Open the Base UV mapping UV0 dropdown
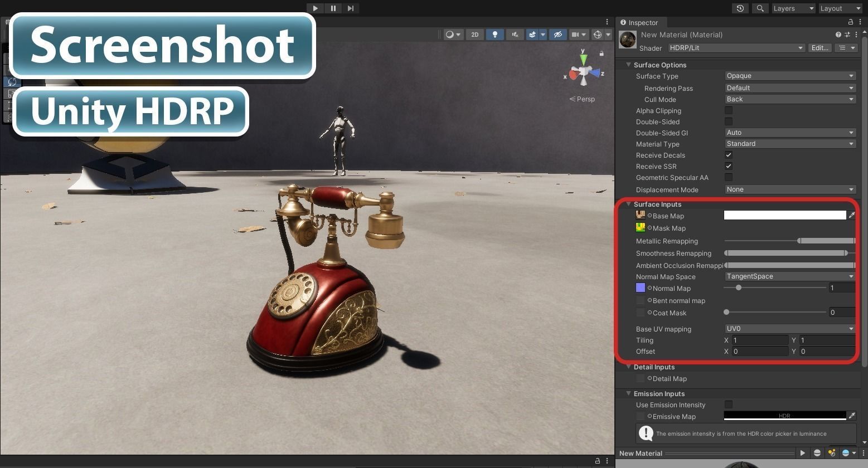 790,329
